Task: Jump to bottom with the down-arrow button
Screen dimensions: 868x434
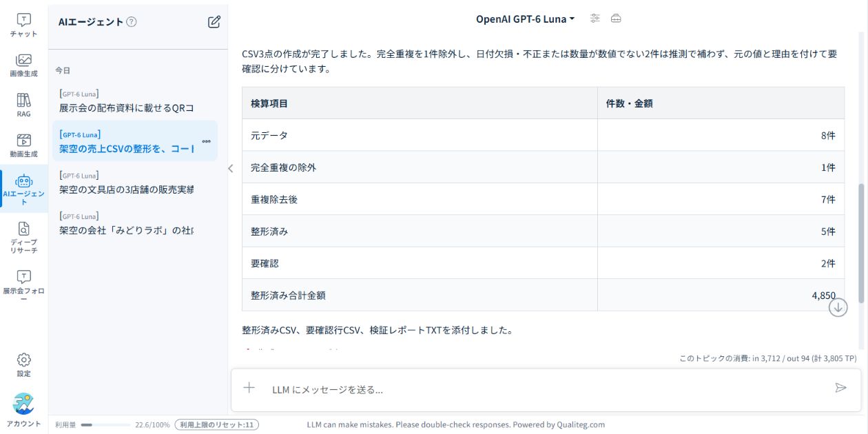Action: click(838, 307)
